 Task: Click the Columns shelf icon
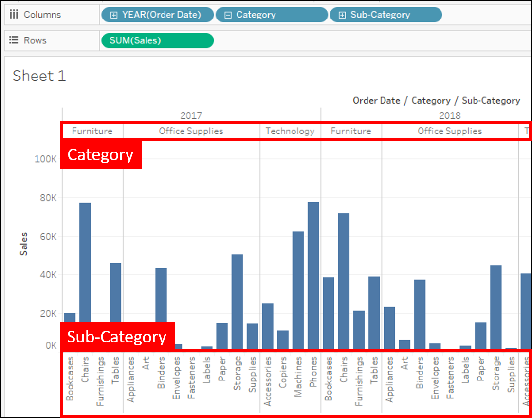pyautogui.click(x=14, y=15)
